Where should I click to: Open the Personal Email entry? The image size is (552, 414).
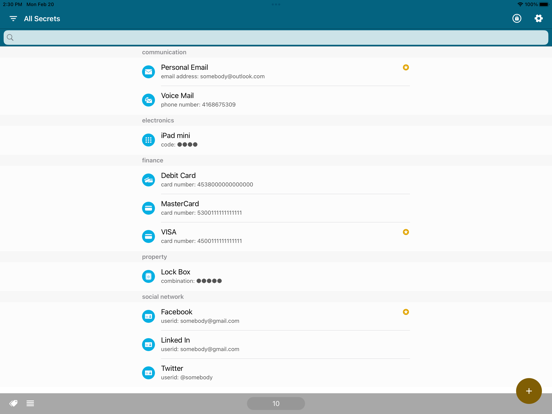(276, 72)
